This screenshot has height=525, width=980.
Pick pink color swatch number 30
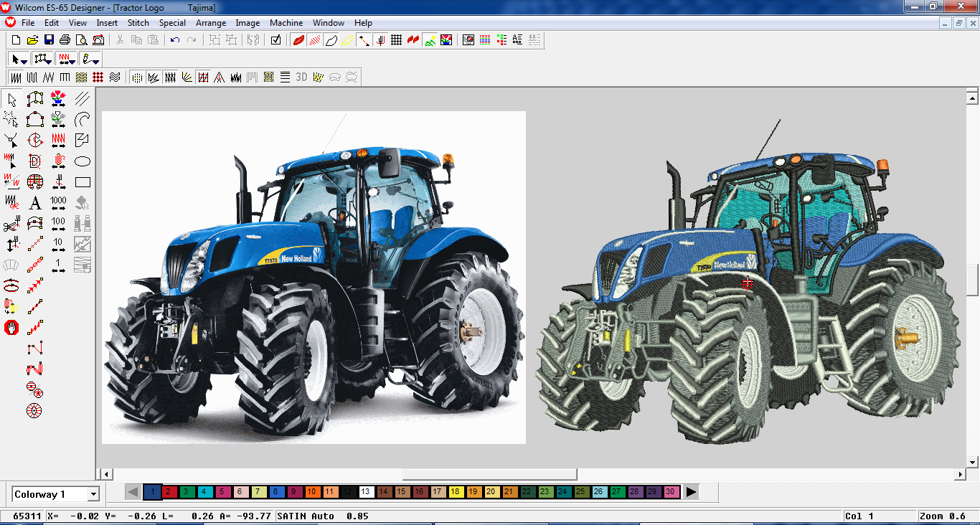click(670, 492)
